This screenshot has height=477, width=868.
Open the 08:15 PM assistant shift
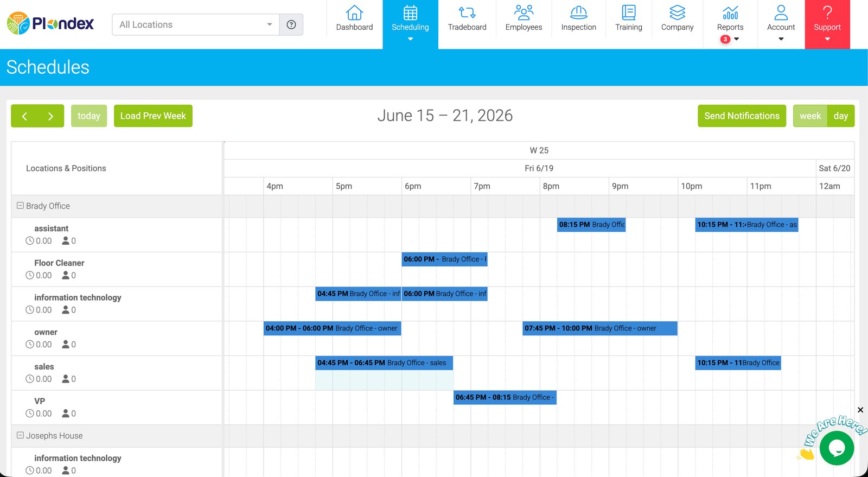591,225
